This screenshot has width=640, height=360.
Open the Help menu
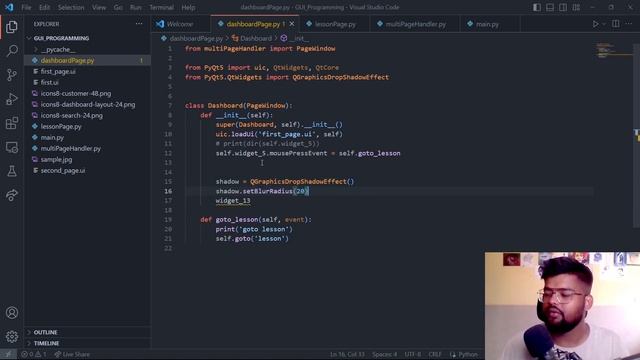[188, 7]
